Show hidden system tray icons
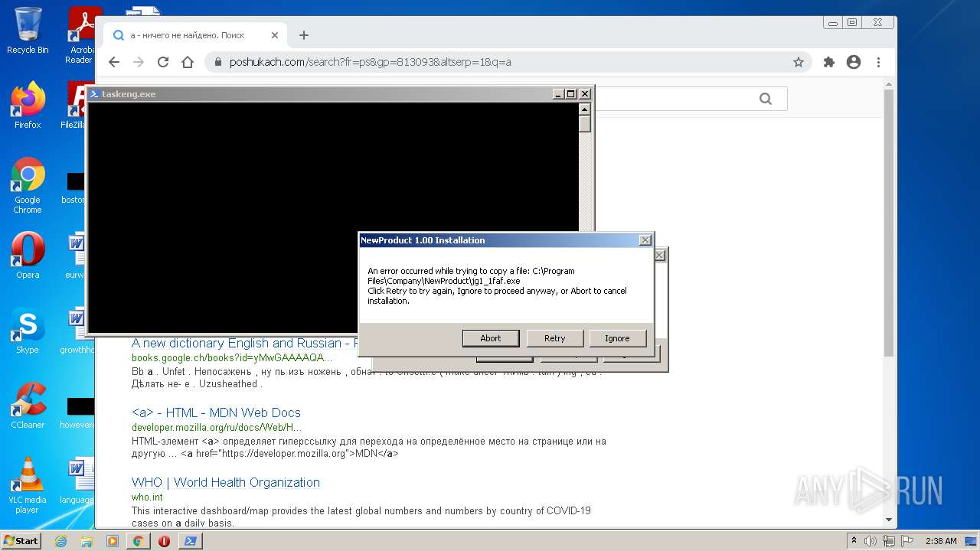 click(x=854, y=541)
